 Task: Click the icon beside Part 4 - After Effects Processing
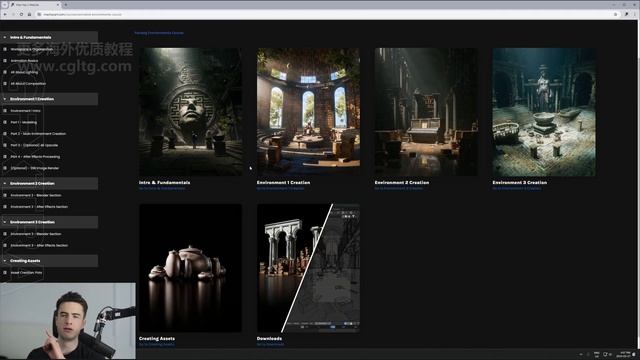tap(5, 156)
